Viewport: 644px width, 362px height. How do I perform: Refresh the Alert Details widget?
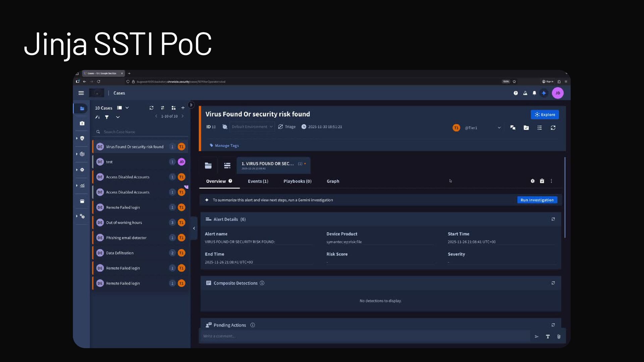coord(553,219)
